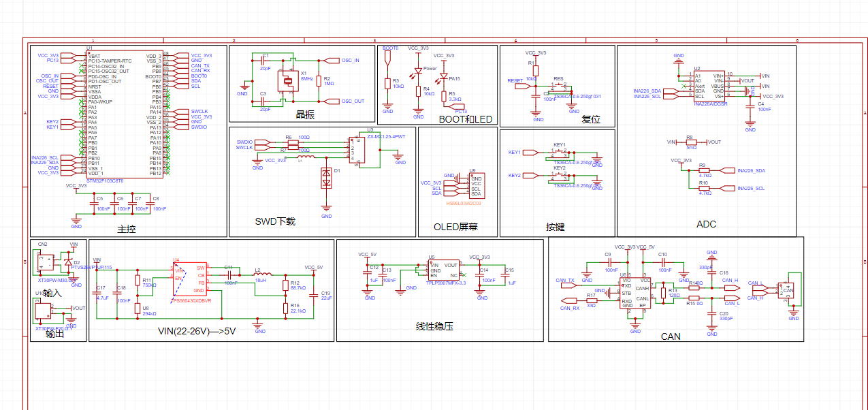This screenshot has width=868, height=410.
Task: Select the Power LED symbol
Action: (x=418, y=71)
